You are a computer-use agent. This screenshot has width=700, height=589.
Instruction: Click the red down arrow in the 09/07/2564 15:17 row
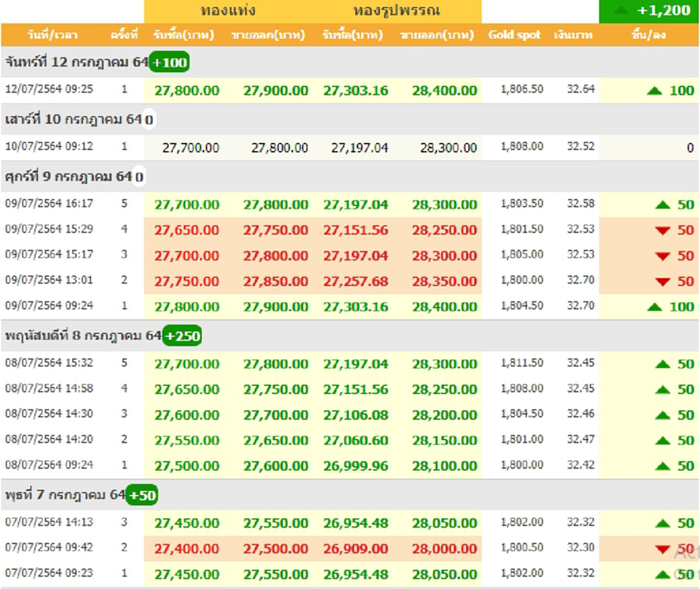tap(663, 256)
